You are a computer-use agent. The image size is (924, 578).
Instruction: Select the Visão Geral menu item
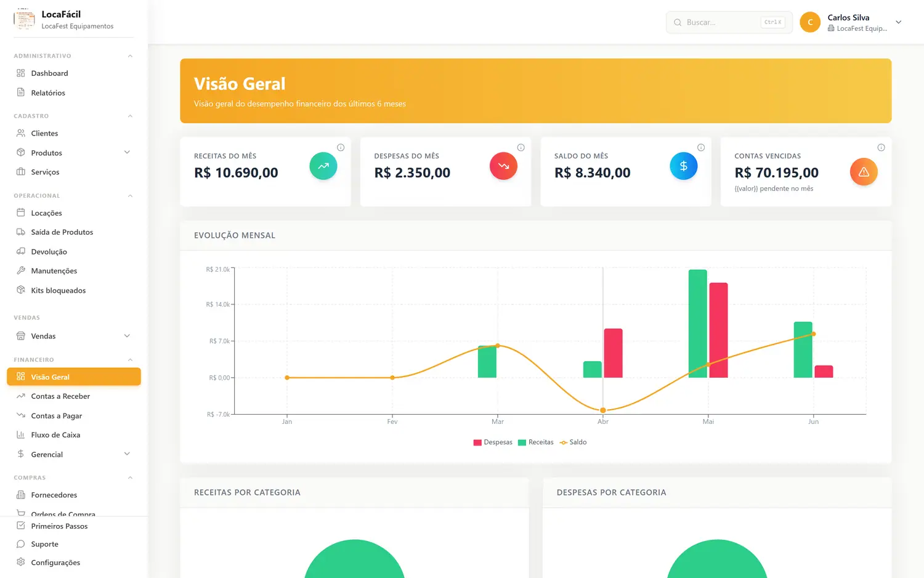[x=74, y=377]
